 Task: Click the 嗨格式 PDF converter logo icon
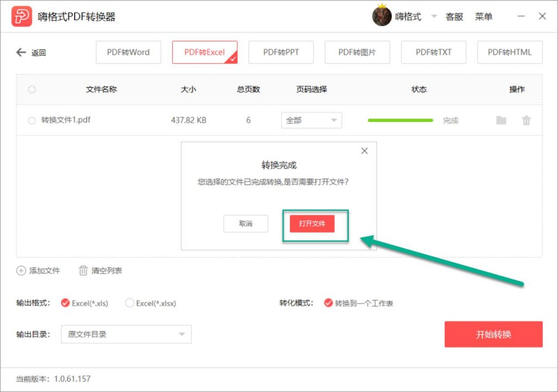22,16
